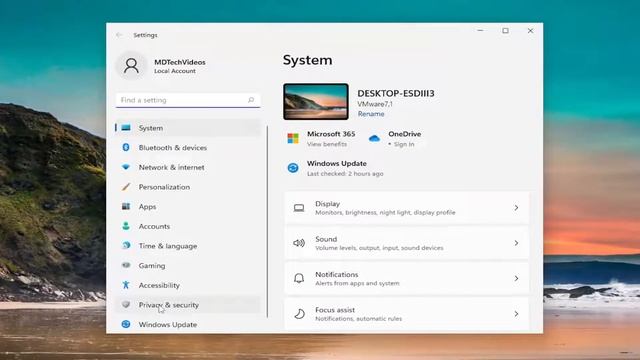
Task: Click the Time & language globe icon
Action: pos(126,245)
